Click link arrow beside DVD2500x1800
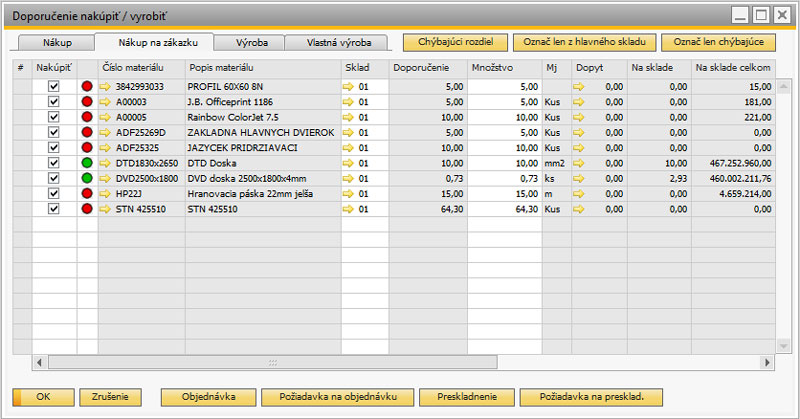This screenshot has width=800, height=419. 105,178
